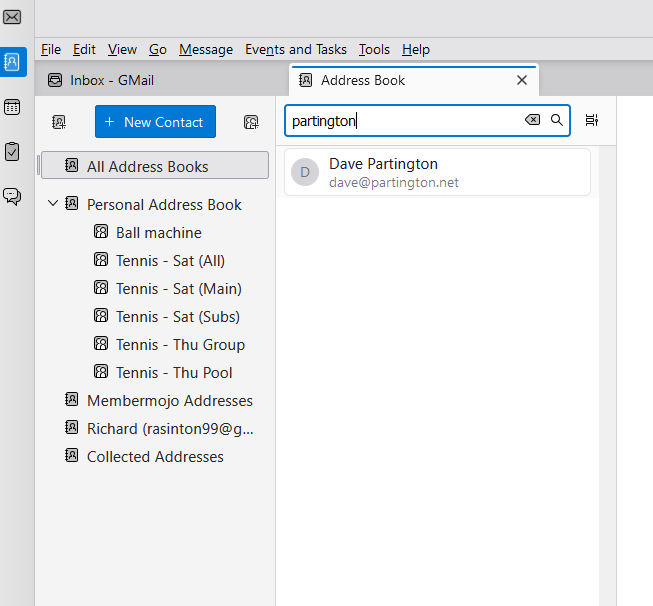Open Mail from the spaces toolbar

pos(12,17)
